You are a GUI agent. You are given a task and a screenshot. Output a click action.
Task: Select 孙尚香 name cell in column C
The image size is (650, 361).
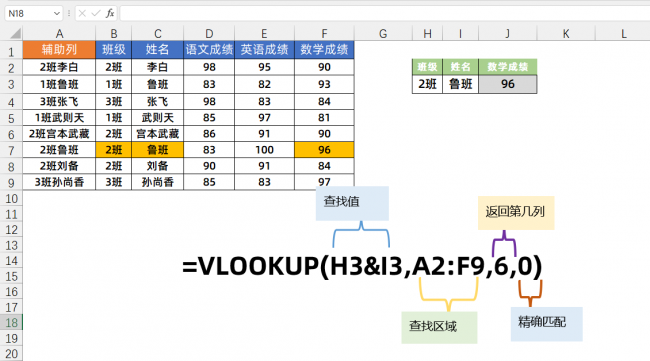pos(158,182)
